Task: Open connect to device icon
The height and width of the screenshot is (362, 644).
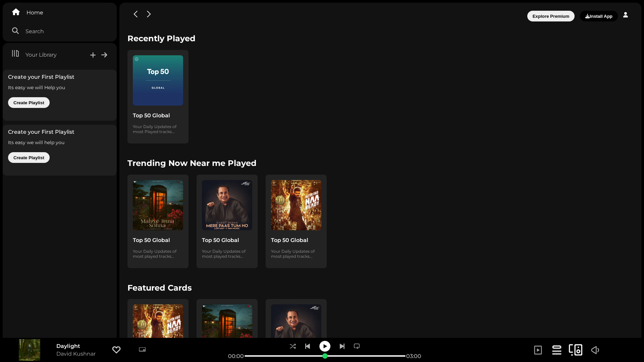Action: [x=576, y=350]
